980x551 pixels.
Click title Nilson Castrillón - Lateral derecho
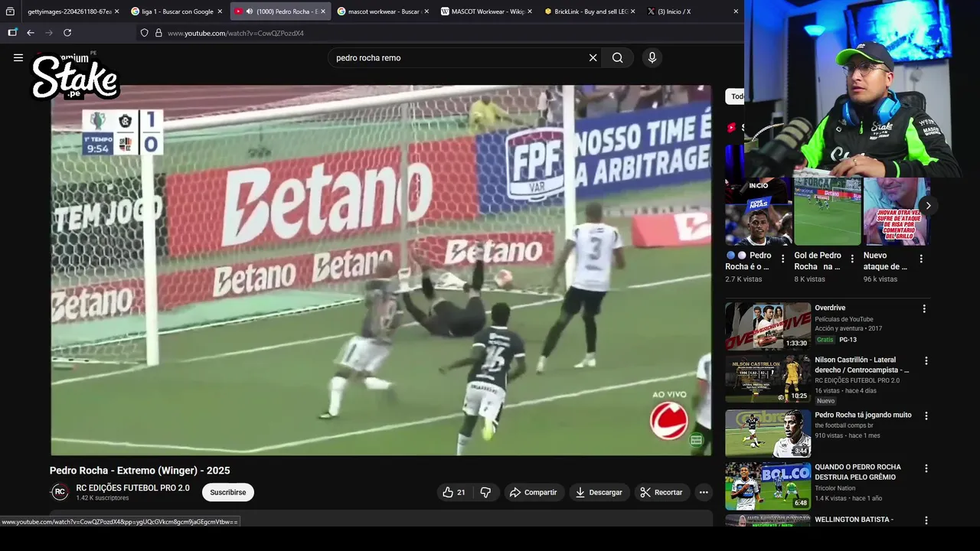pyautogui.click(x=862, y=365)
